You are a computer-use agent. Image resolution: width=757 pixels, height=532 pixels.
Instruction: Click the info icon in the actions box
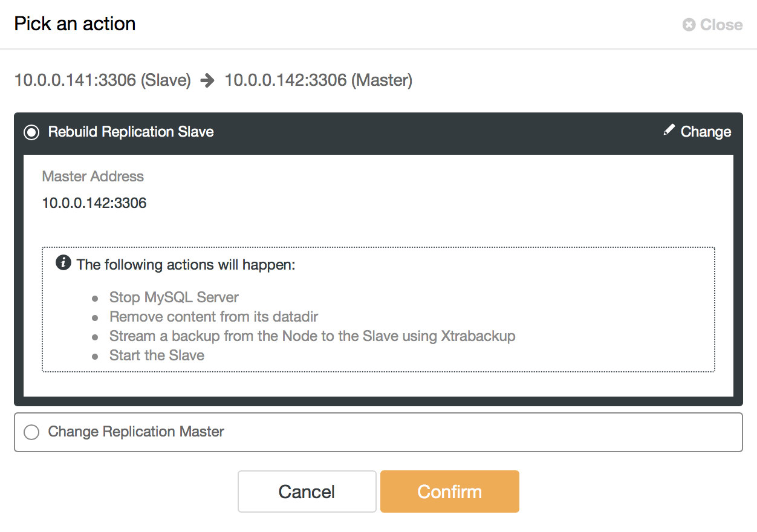[63, 264]
